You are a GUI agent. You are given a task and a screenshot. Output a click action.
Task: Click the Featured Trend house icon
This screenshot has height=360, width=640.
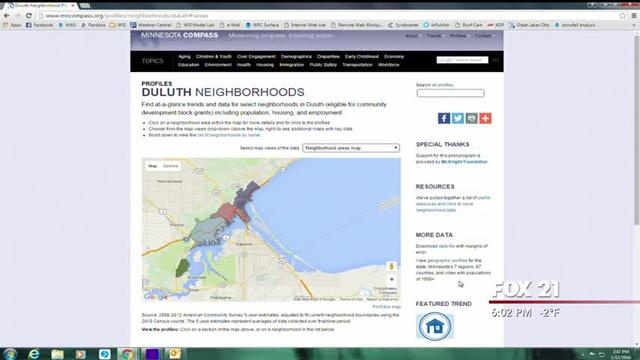pos(435,326)
